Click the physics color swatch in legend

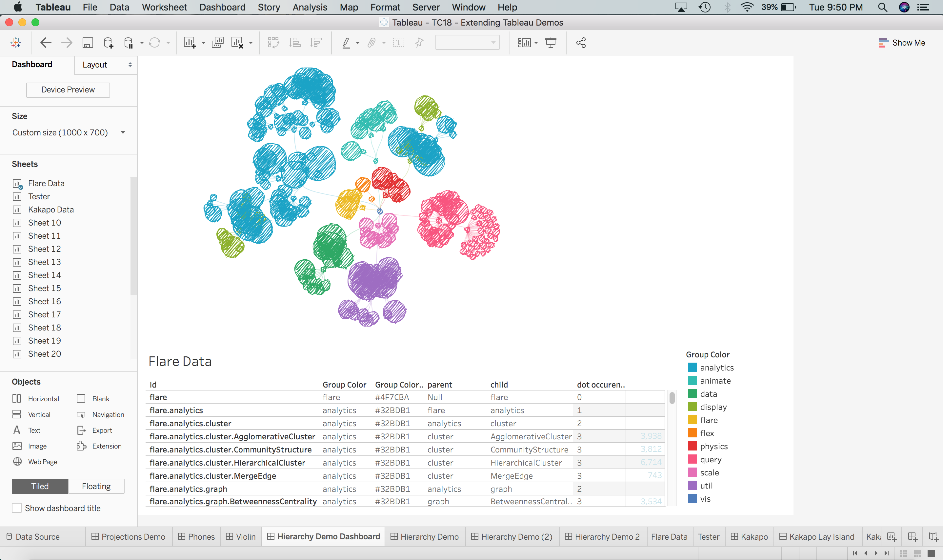click(x=692, y=447)
